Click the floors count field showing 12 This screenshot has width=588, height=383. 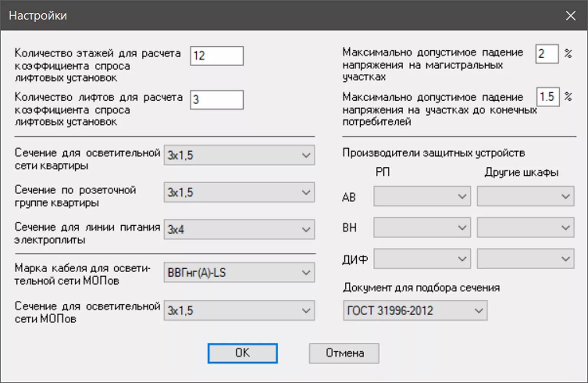click(217, 56)
